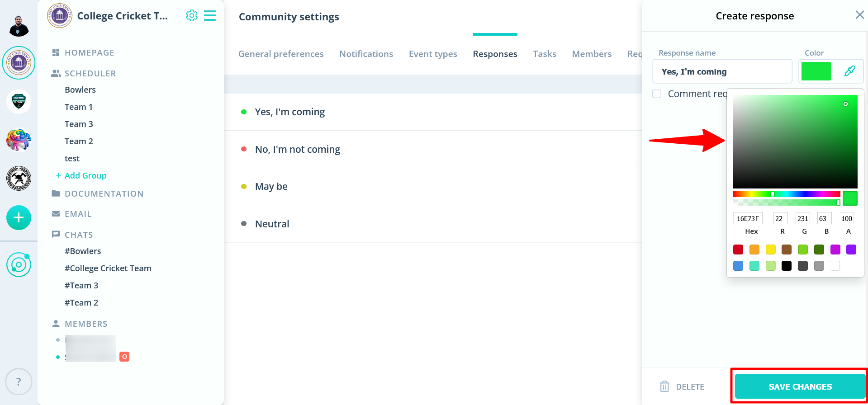The width and height of the screenshot is (868, 405).
Task: Click the Documentation folder icon
Action: coord(56,193)
